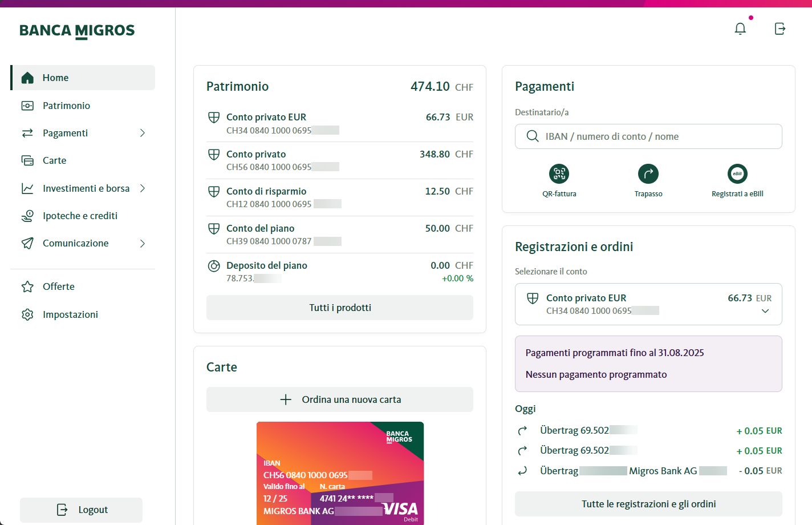Click arrow icon of Übertrag Migros Bank AG entry

click(x=522, y=471)
